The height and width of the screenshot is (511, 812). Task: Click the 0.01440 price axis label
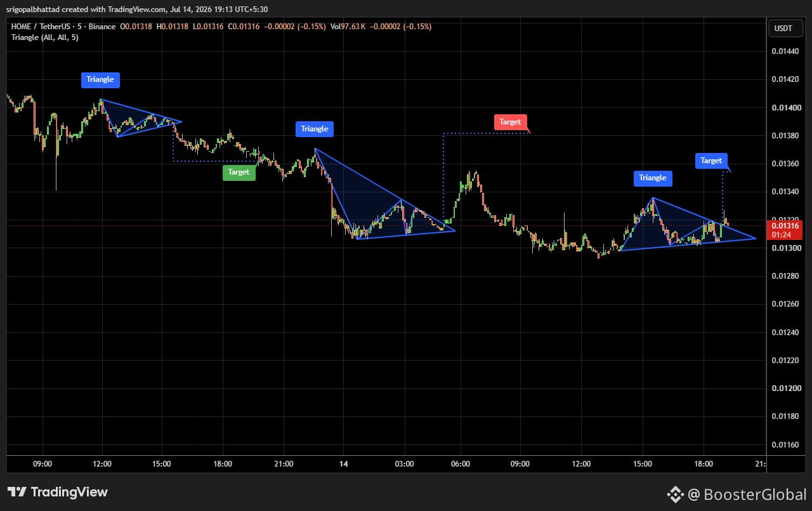pos(785,51)
